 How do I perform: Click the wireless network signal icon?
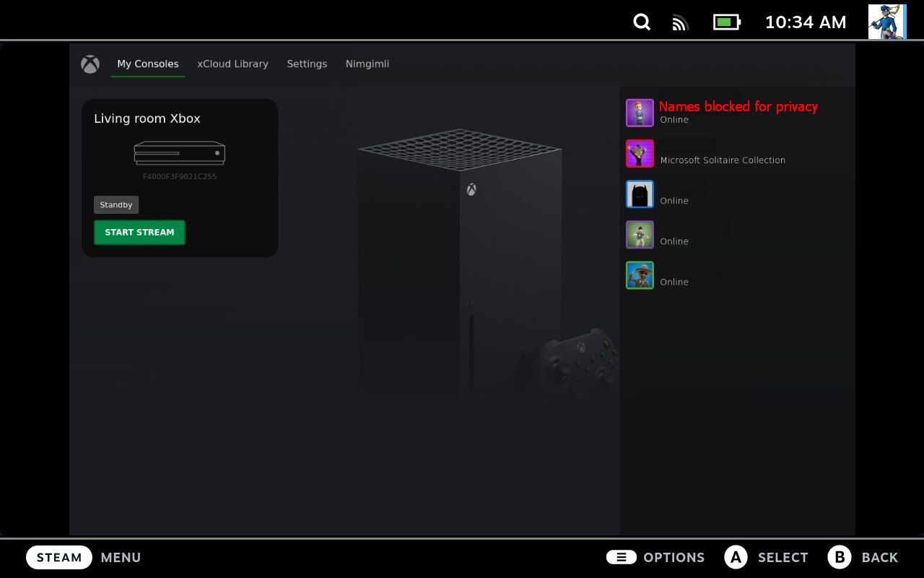(x=680, y=23)
